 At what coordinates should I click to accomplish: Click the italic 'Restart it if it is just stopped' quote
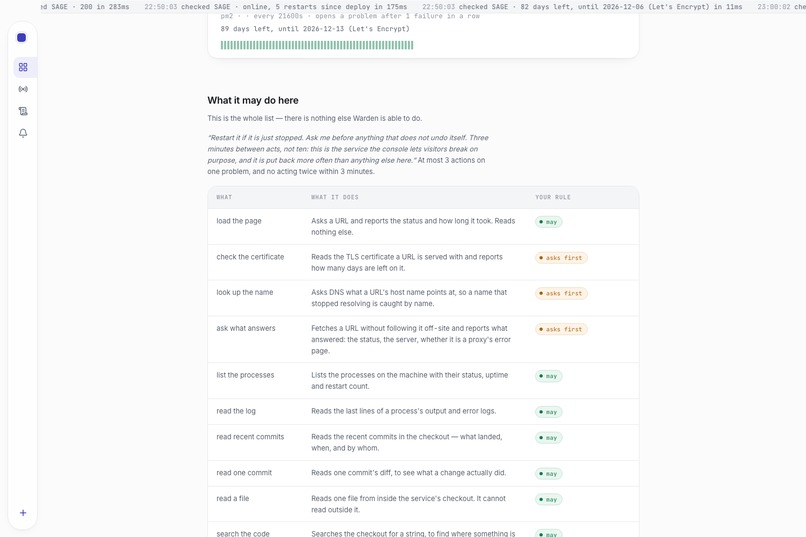(348, 149)
